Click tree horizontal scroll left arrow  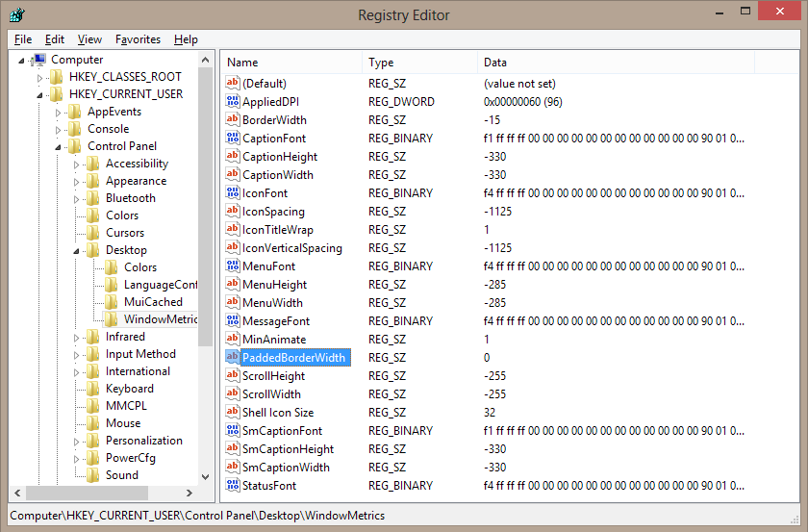[x=17, y=493]
